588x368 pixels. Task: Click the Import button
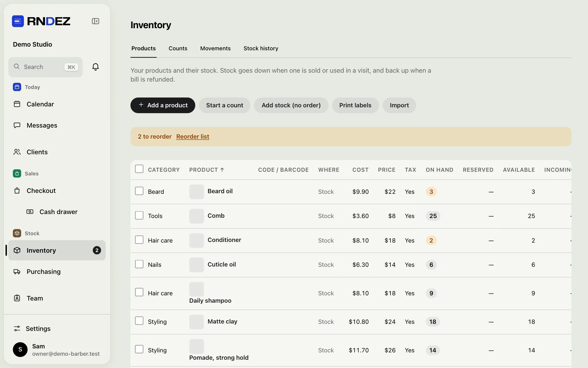click(x=399, y=105)
